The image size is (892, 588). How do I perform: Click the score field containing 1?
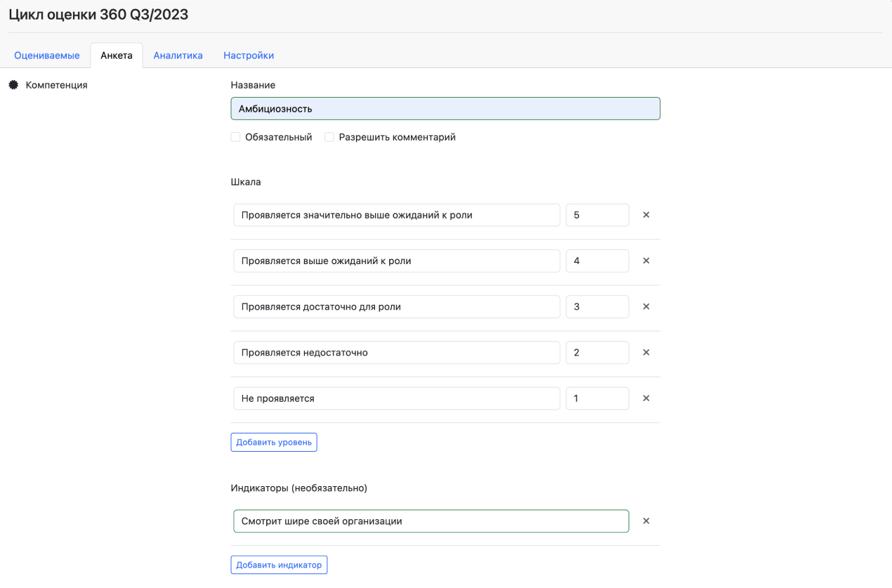coord(598,398)
